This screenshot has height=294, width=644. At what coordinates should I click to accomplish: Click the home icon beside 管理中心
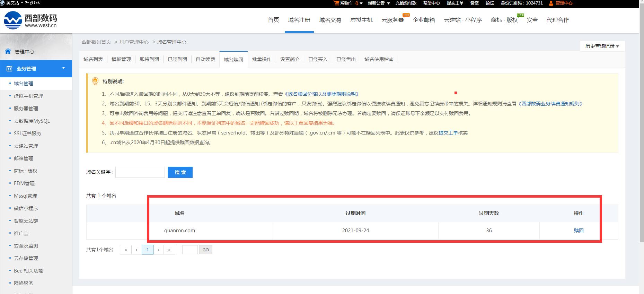pyautogui.click(x=8, y=51)
